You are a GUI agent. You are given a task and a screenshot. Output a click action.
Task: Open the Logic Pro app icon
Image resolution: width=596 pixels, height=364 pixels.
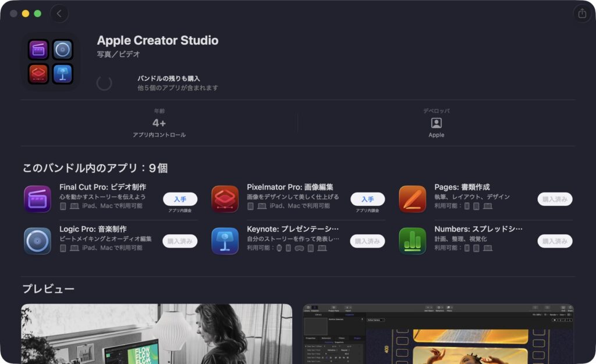point(37,241)
